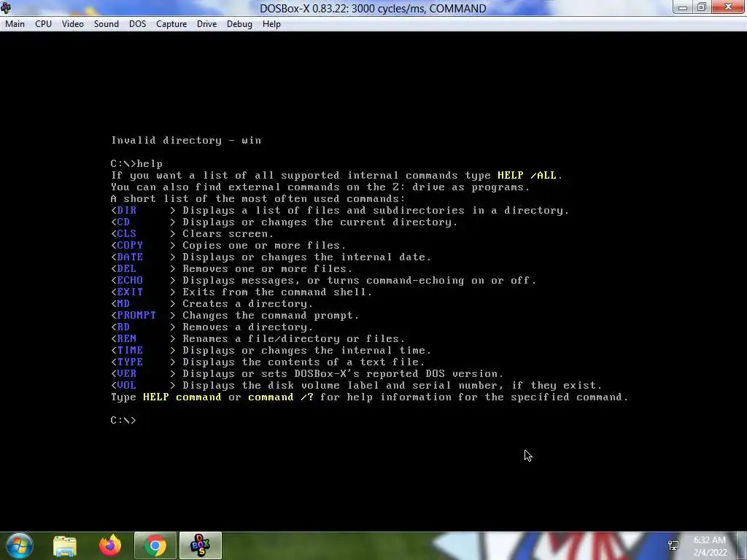The height and width of the screenshot is (560, 747).
Task: Click the yellow 'command /?' text
Action: click(281, 397)
